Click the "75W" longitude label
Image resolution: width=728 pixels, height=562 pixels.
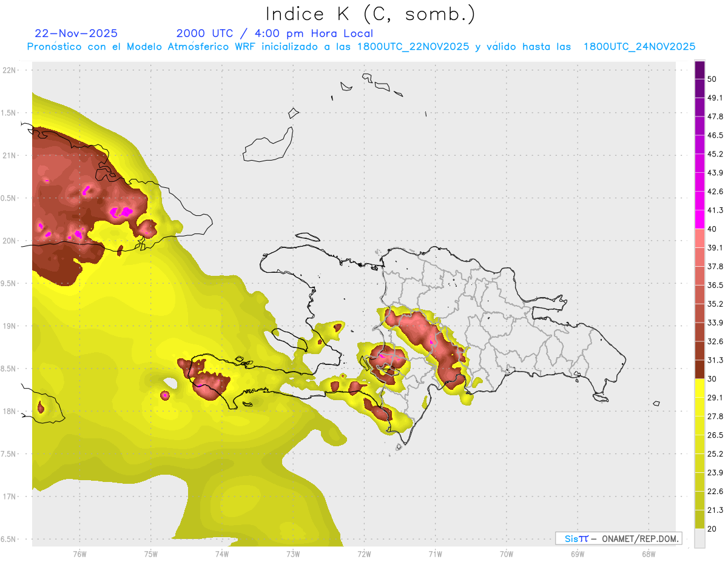pyautogui.click(x=151, y=554)
